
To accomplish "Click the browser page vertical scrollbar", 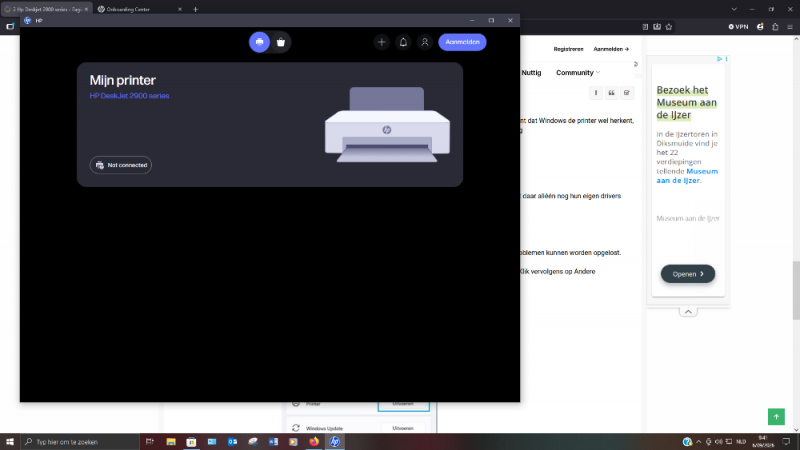I will point(795,290).
